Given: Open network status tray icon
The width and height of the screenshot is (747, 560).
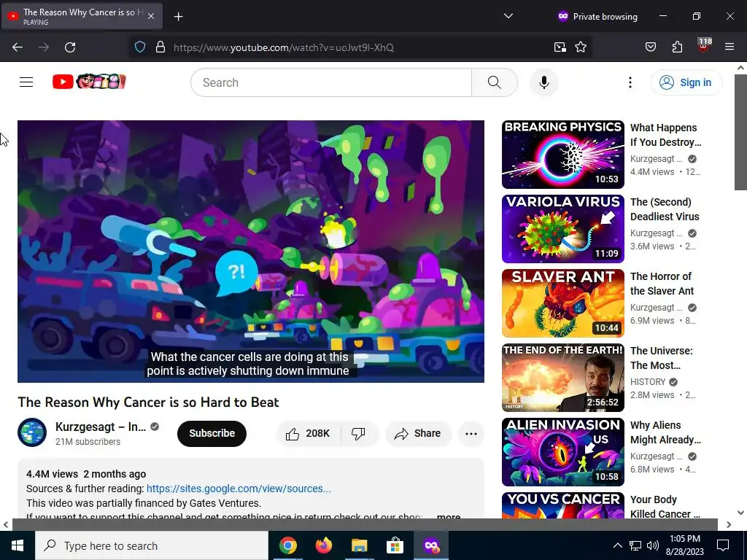Looking at the screenshot, I should [635, 545].
